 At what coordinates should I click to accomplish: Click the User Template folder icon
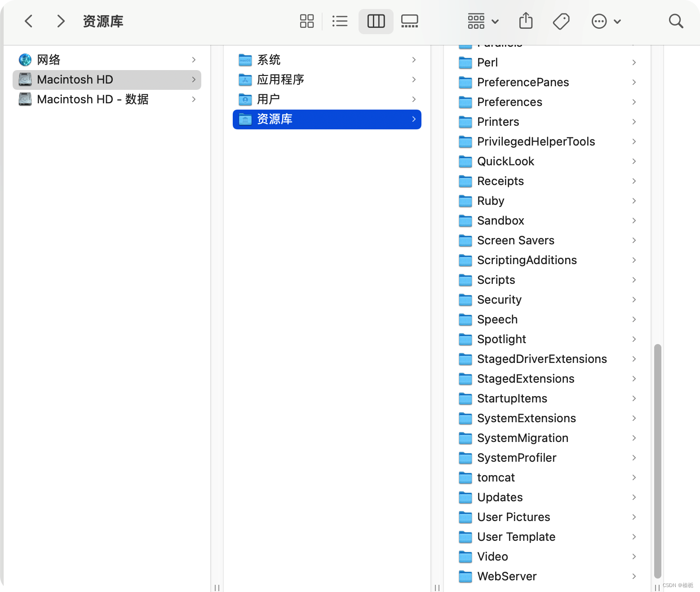tap(465, 537)
